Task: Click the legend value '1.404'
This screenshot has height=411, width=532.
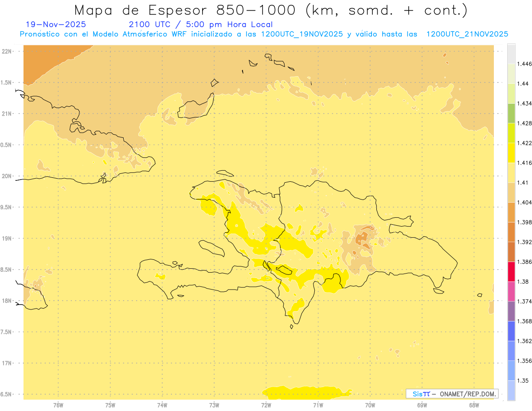Action: (x=525, y=202)
